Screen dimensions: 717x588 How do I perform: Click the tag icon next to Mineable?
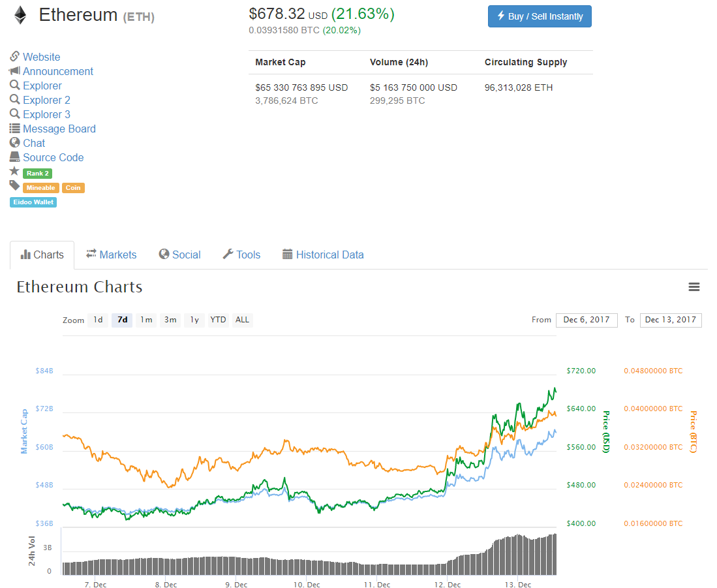pos(14,185)
